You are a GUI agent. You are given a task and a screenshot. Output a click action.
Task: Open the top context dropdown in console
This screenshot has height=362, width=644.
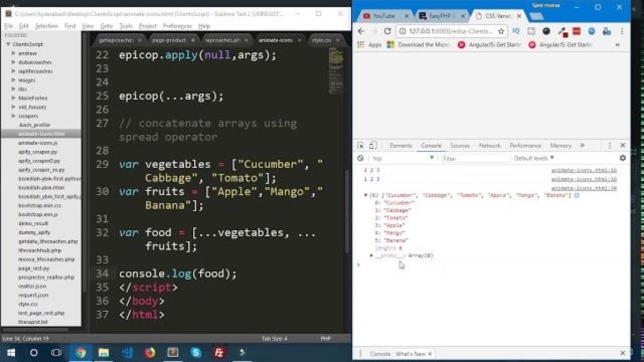[403, 158]
